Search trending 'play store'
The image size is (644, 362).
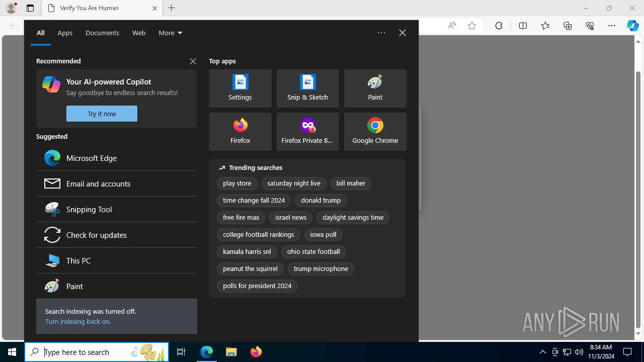click(237, 184)
